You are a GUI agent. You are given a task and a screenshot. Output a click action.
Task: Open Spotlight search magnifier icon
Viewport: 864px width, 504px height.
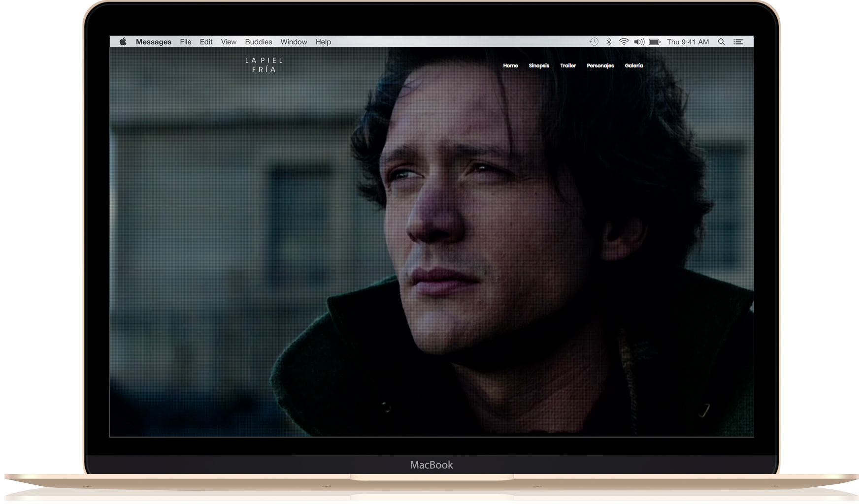pyautogui.click(x=722, y=42)
